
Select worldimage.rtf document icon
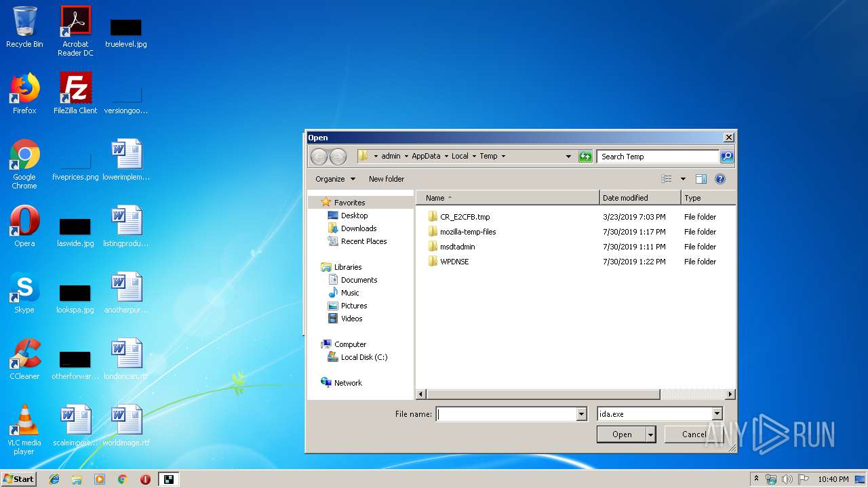pos(126,426)
